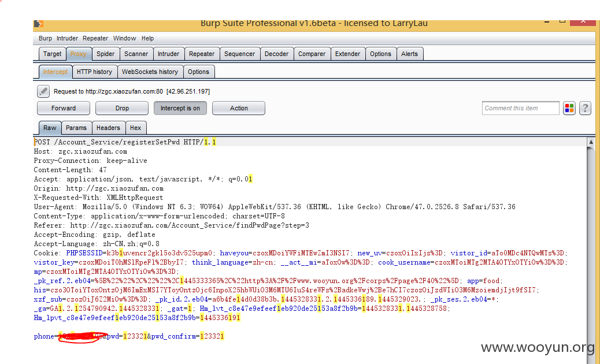The width and height of the screenshot is (600, 364).
Task: Switch to the Decoder tab
Action: [x=277, y=54]
